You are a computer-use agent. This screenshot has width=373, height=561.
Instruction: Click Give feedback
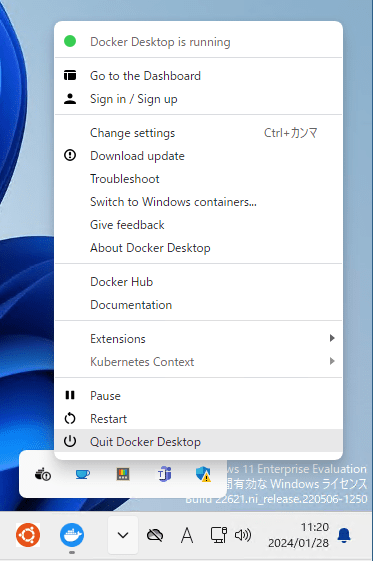198,225
